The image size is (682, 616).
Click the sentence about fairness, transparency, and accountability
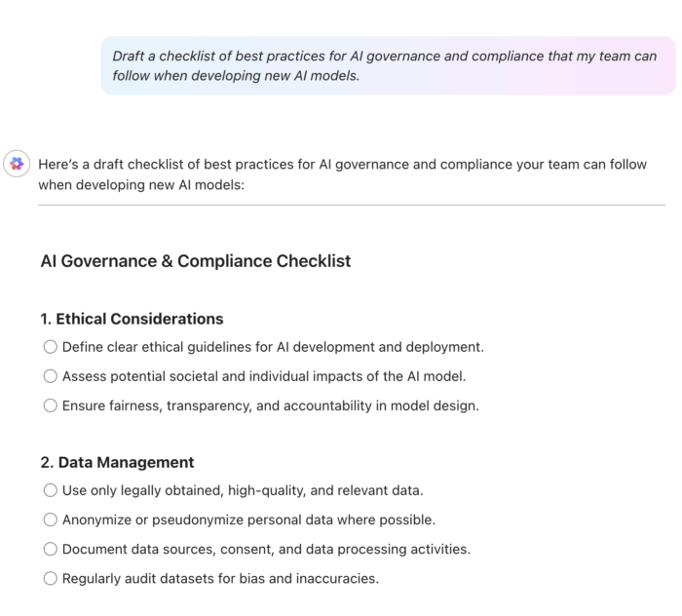(x=271, y=405)
